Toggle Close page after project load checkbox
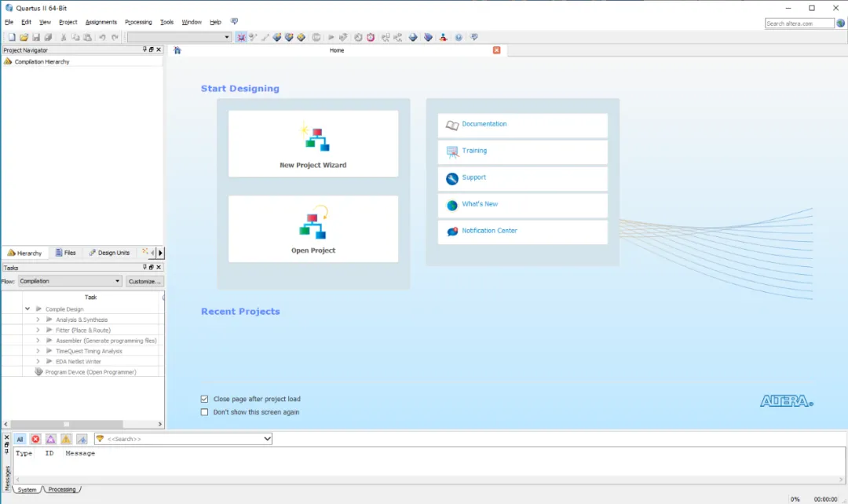This screenshot has width=848, height=504. [204, 399]
